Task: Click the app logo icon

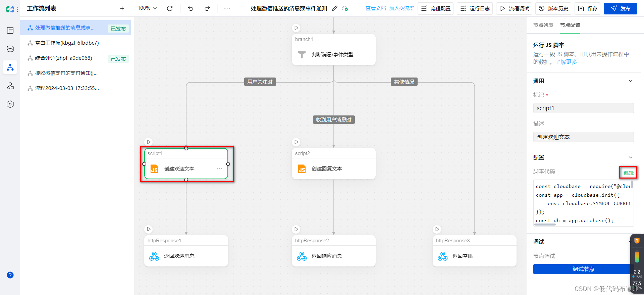Action: [x=10, y=9]
